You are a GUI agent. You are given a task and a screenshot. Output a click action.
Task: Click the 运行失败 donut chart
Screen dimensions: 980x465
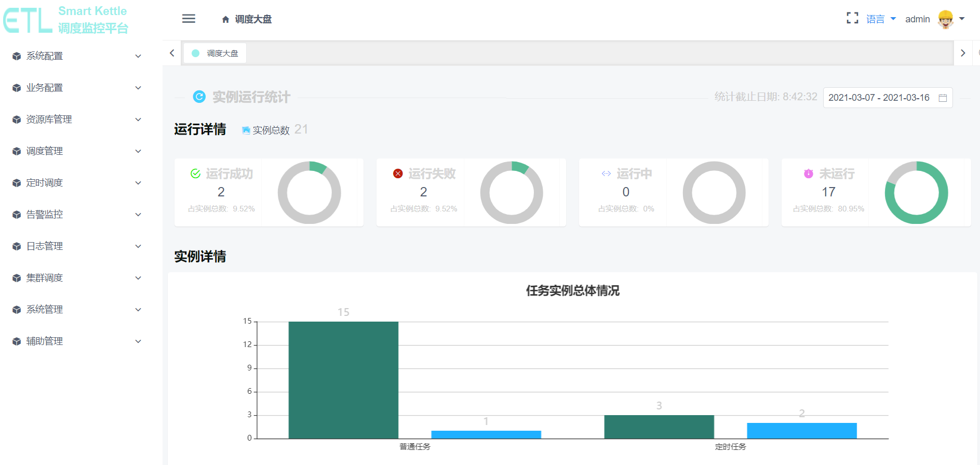(x=512, y=193)
